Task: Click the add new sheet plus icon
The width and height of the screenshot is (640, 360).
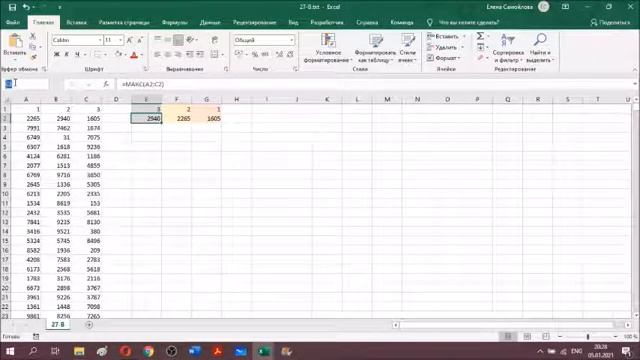Action: 89,325
